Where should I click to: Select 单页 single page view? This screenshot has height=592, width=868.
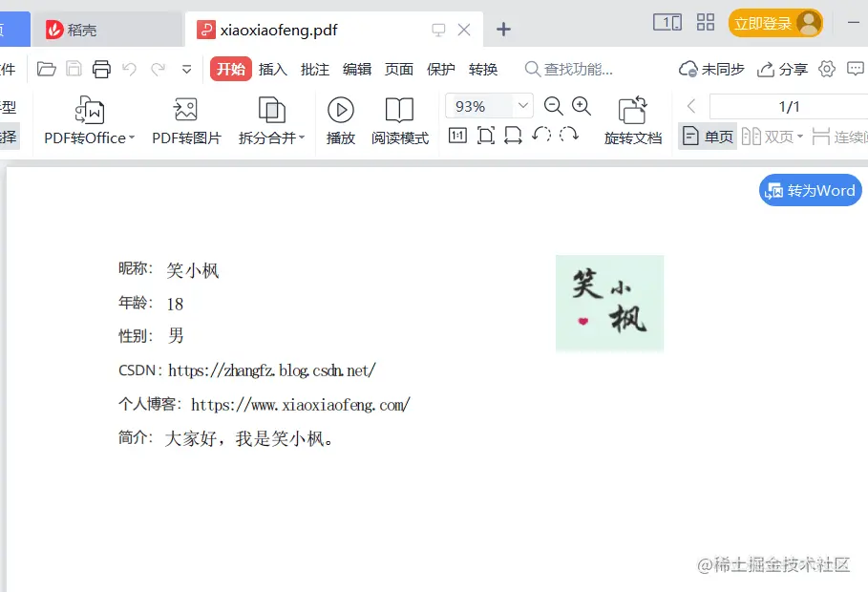click(708, 137)
